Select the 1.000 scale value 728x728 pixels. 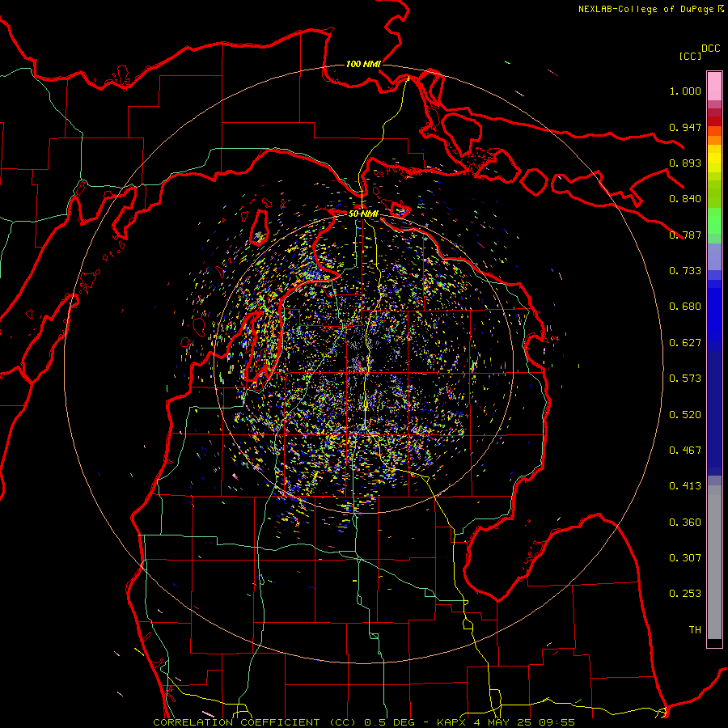pyautogui.click(x=685, y=91)
